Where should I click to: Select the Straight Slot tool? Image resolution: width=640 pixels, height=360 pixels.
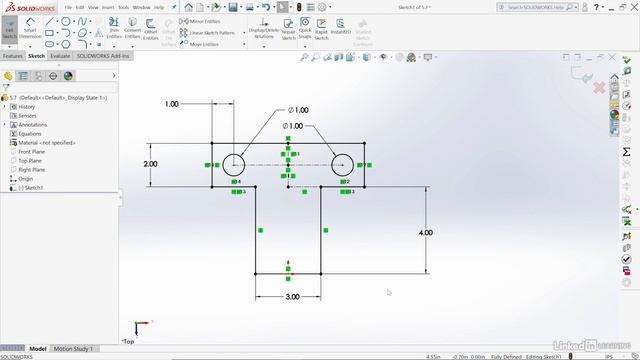pyautogui.click(x=49, y=44)
